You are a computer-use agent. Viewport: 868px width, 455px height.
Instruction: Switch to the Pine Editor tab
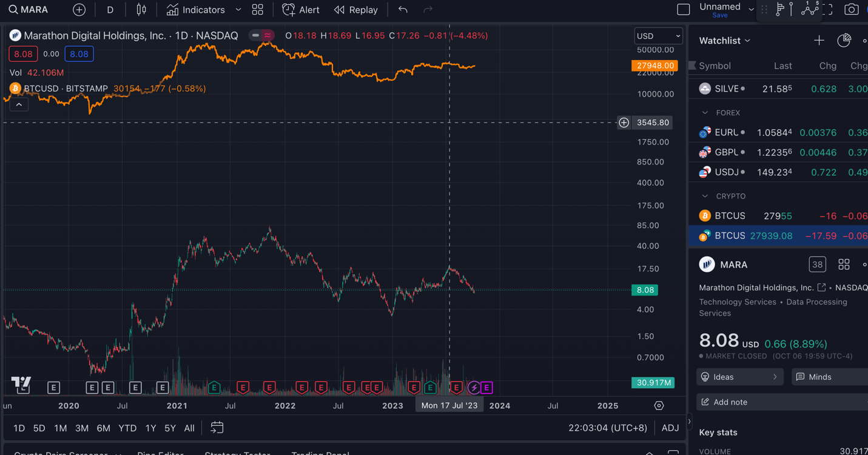[x=161, y=453]
